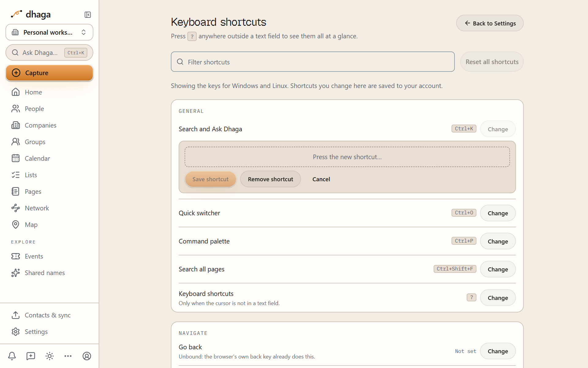Open the Personal workspace switcher
588x368 pixels.
49,32
